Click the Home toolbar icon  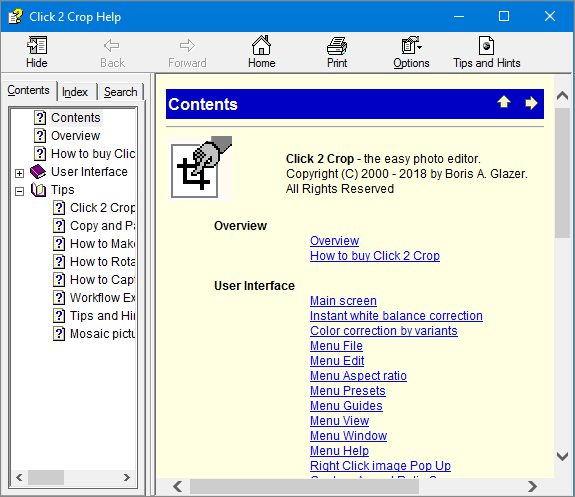click(x=261, y=45)
